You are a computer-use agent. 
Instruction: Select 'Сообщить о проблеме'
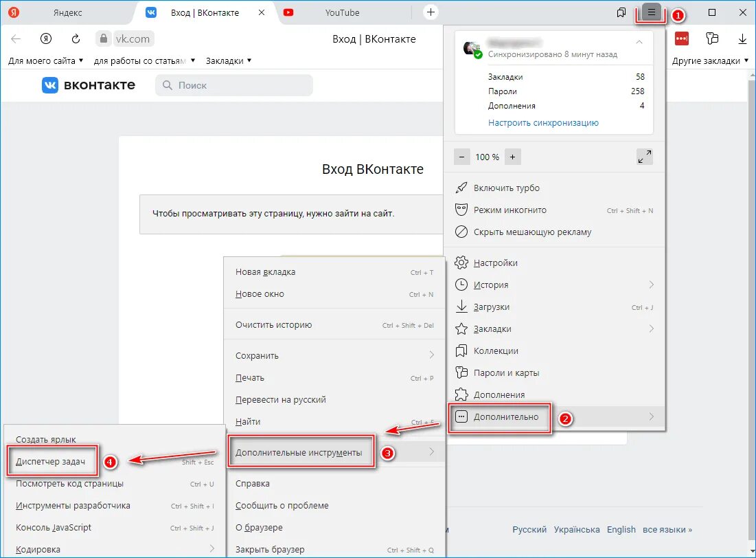point(334,505)
